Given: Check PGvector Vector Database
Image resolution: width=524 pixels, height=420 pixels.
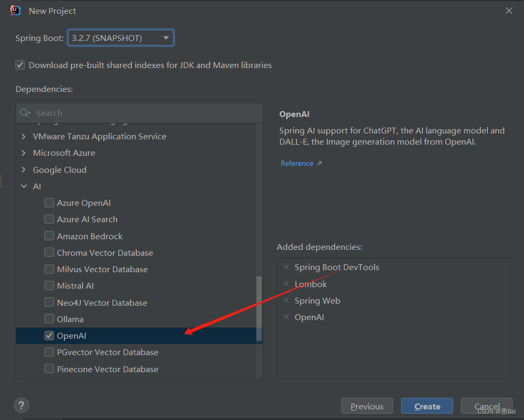Looking at the screenshot, I should [49, 352].
